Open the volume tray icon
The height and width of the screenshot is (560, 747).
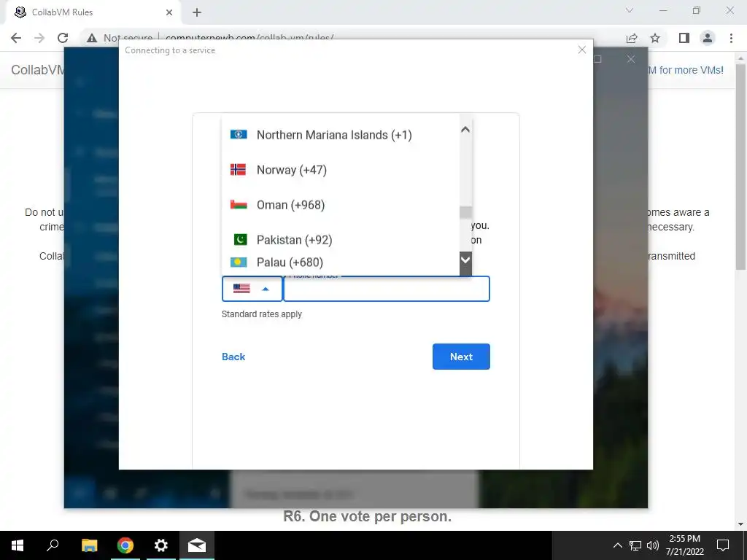tap(653, 545)
